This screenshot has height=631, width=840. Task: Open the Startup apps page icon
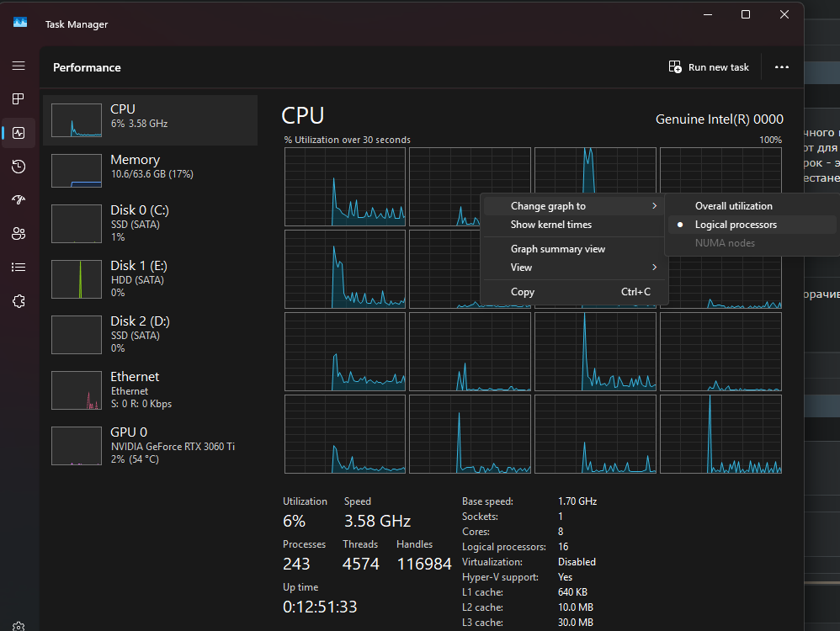tap(19, 200)
